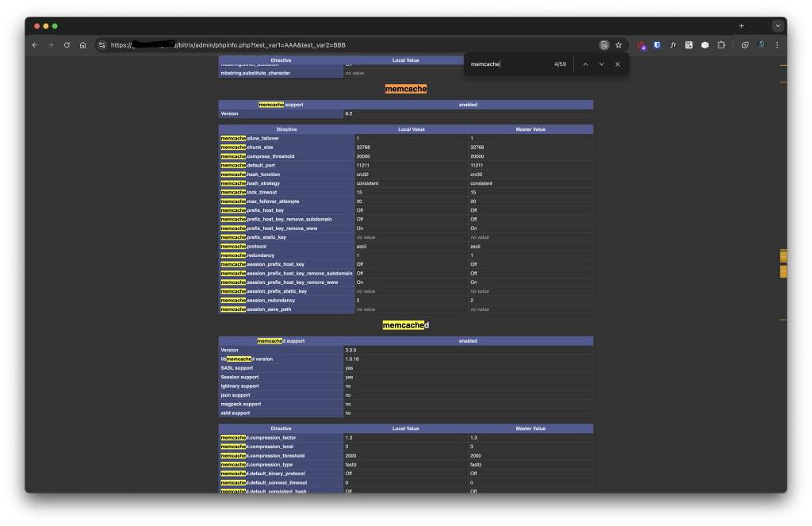Open the privacy shield icon near profile

coord(745,45)
